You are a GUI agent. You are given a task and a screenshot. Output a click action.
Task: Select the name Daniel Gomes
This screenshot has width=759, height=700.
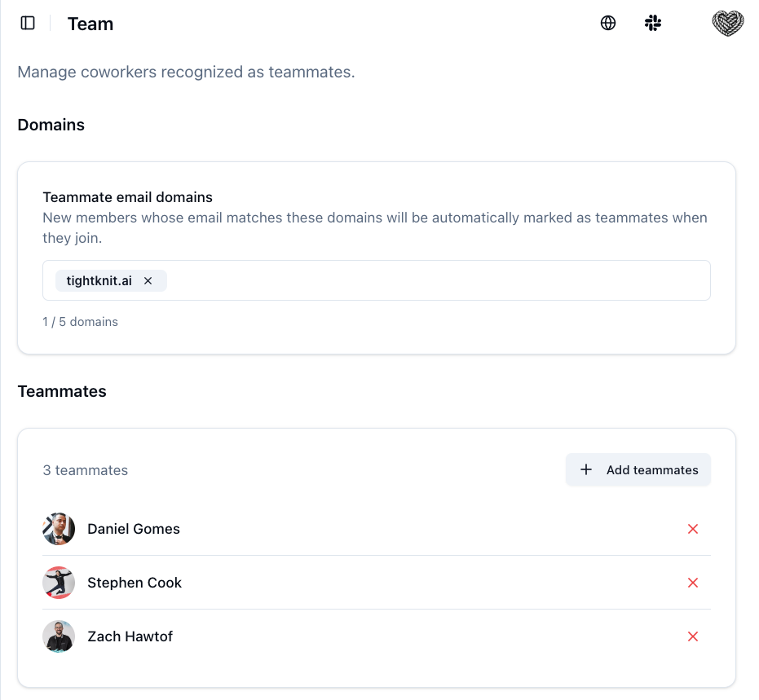pyautogui.click(x=133, y=529)
